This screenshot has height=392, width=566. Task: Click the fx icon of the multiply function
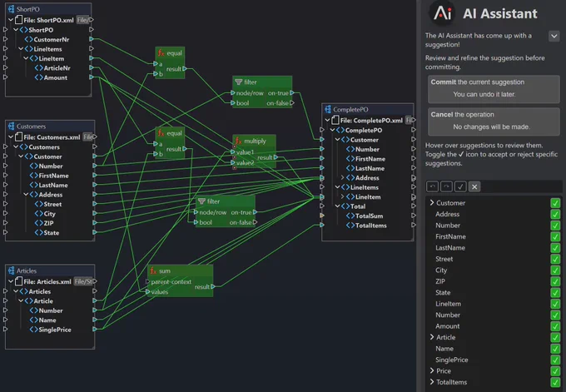pyautogui.click(x=238, y=141)
